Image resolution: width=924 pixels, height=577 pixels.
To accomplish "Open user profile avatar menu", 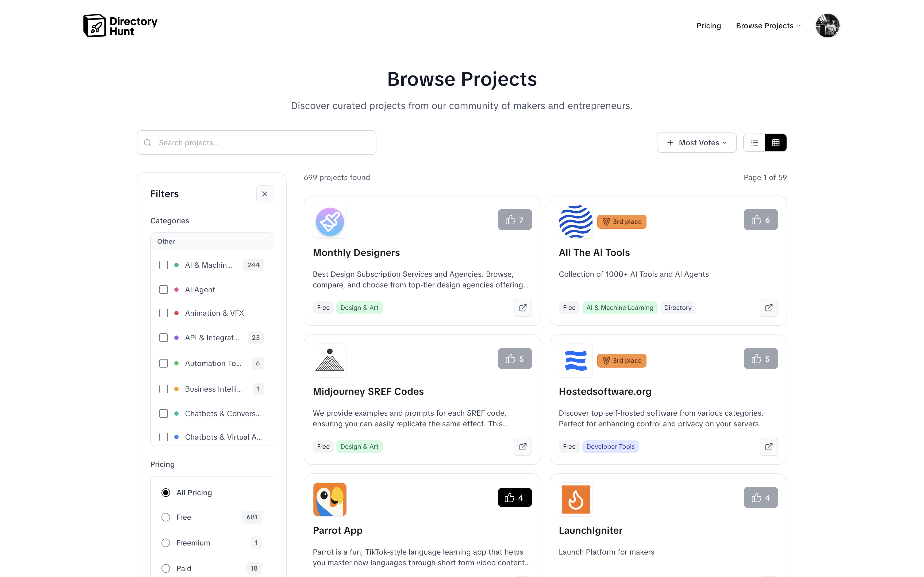I will [827, 26].
